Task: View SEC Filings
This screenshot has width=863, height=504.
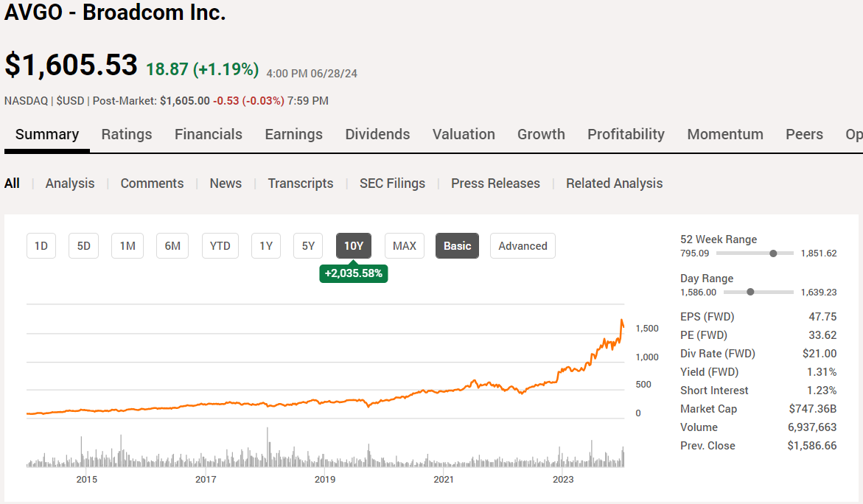Action: [x=392, y=183]
